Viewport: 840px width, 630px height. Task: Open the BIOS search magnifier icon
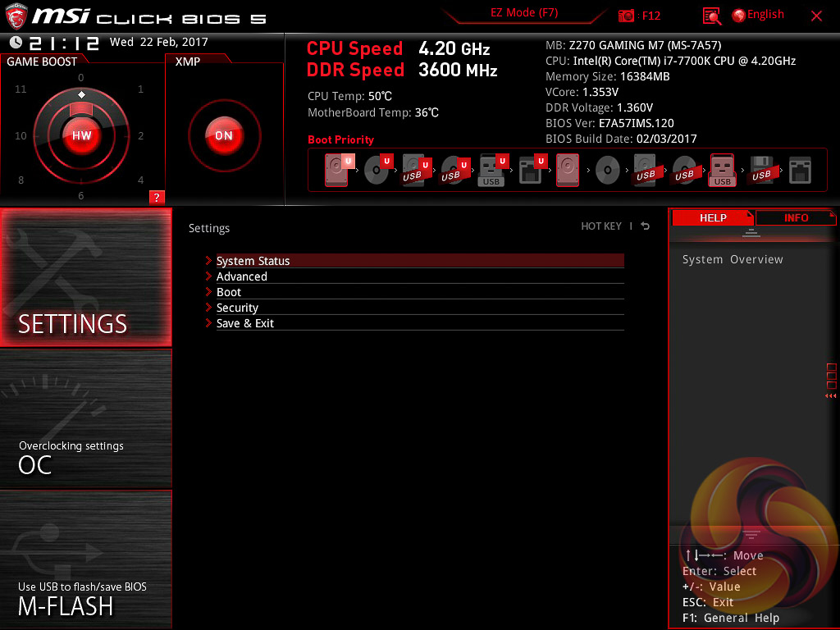coord(711,16)
